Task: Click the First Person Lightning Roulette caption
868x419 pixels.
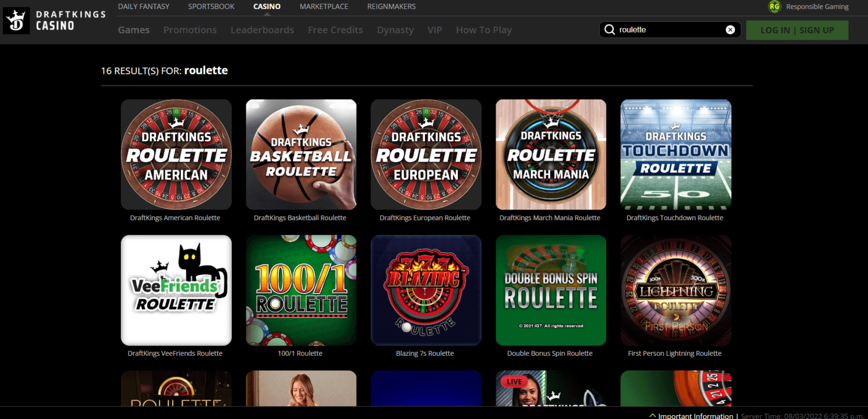Action: [675, 353]
